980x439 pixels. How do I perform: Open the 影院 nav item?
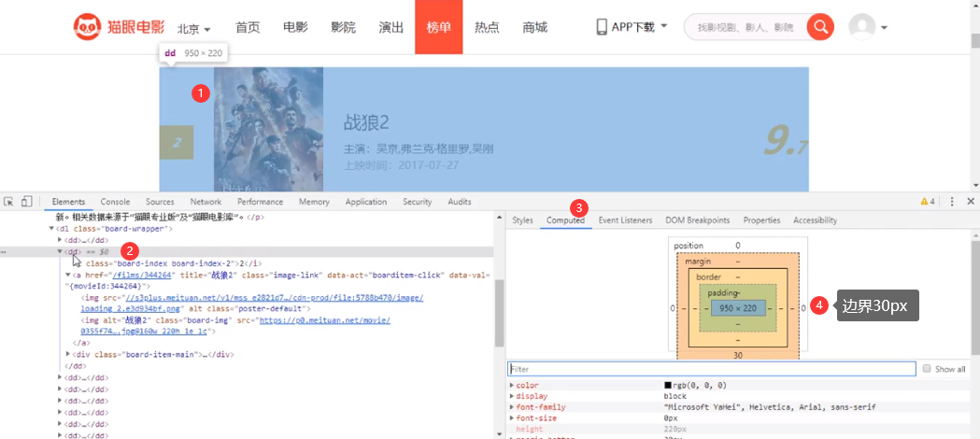tap(343, 27)
